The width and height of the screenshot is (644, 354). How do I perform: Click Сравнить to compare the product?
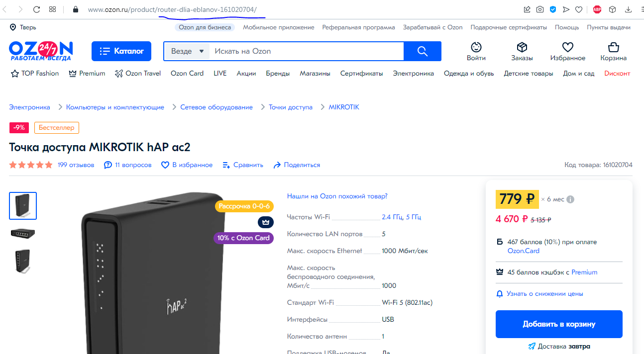point(243,165)
